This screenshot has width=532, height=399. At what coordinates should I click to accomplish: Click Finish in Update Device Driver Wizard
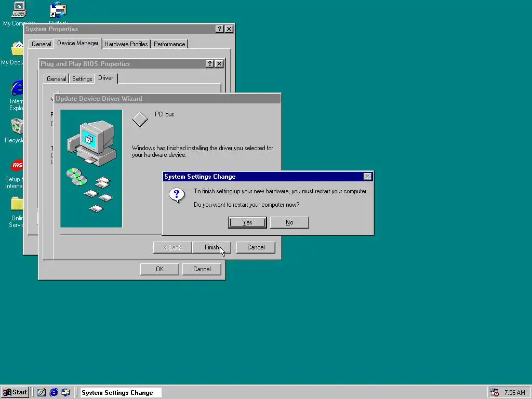click(x=212, y=247)
